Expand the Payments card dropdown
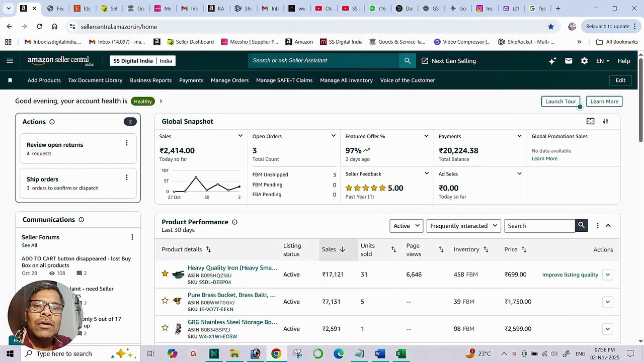The image size is (644, 362). (519, 136)
